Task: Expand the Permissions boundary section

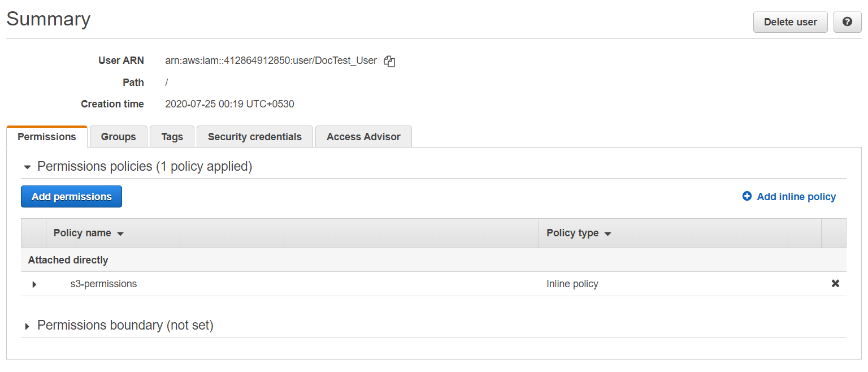Action: click(x=27, y=326)
